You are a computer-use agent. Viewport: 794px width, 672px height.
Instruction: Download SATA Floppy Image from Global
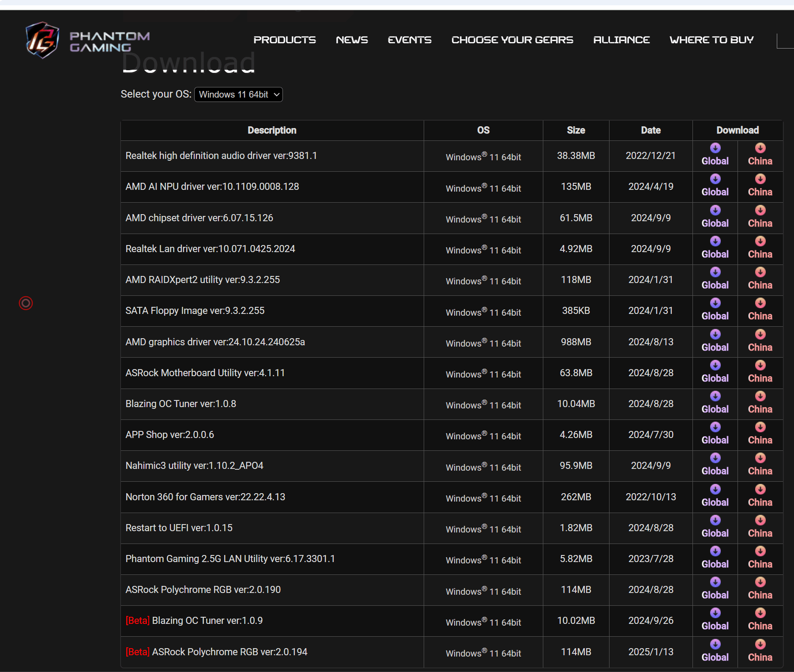coord(715,310)
